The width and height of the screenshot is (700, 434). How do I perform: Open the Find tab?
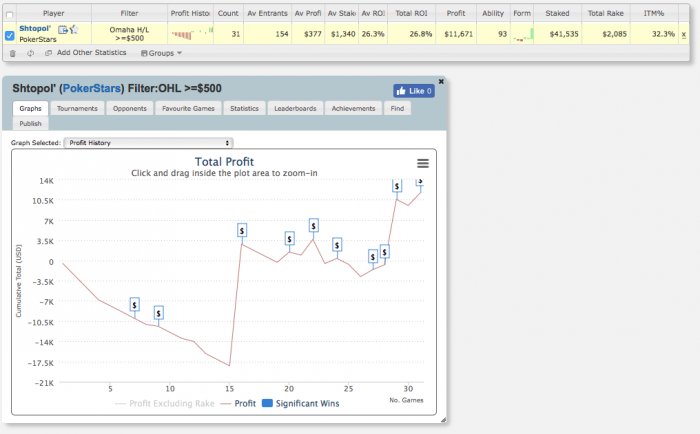click(397, 108)
